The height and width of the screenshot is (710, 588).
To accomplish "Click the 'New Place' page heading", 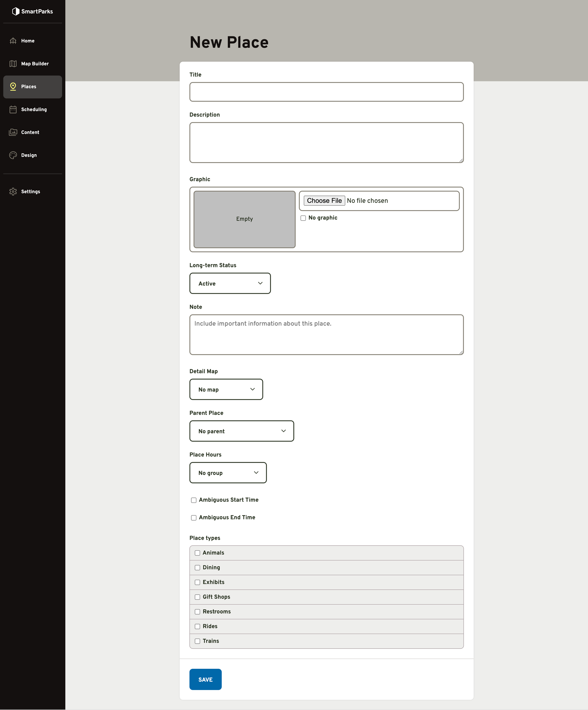I will (229, 43).
